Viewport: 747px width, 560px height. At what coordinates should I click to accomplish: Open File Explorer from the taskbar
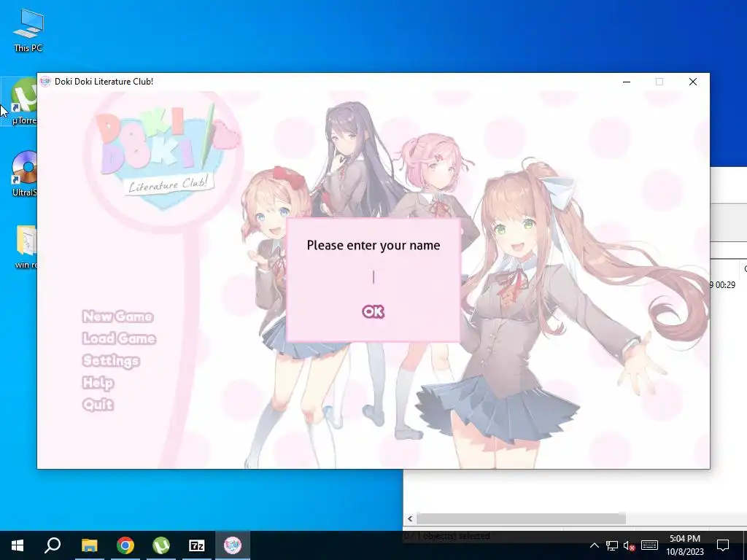point(89,545)
